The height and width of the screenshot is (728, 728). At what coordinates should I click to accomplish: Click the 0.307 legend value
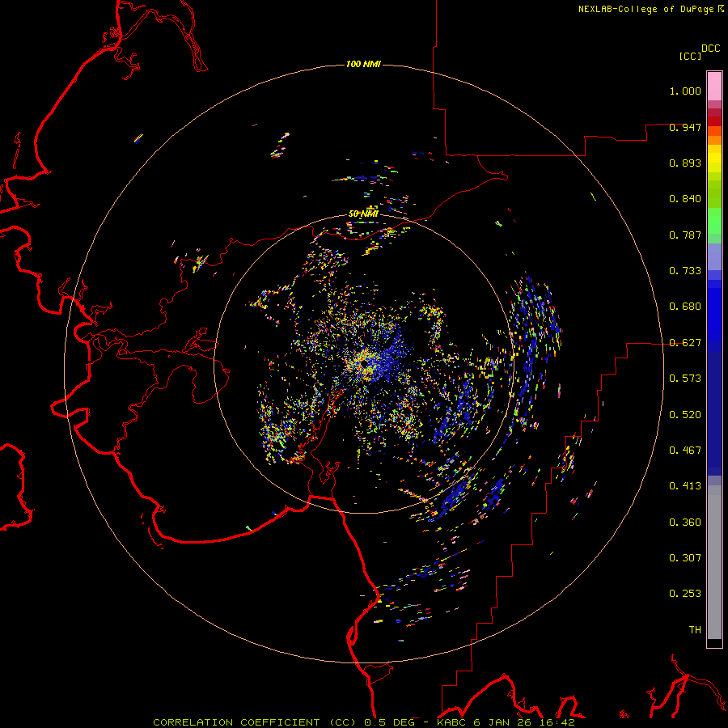pyautogui.click(x=685, y=558)
